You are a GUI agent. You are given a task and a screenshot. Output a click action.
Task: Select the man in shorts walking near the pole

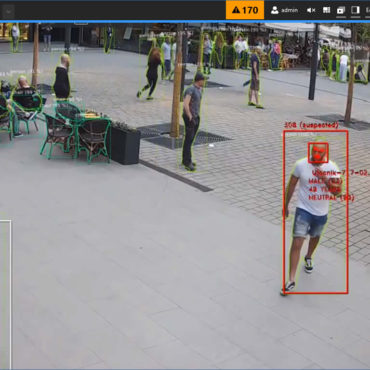(x=255, y=80)
